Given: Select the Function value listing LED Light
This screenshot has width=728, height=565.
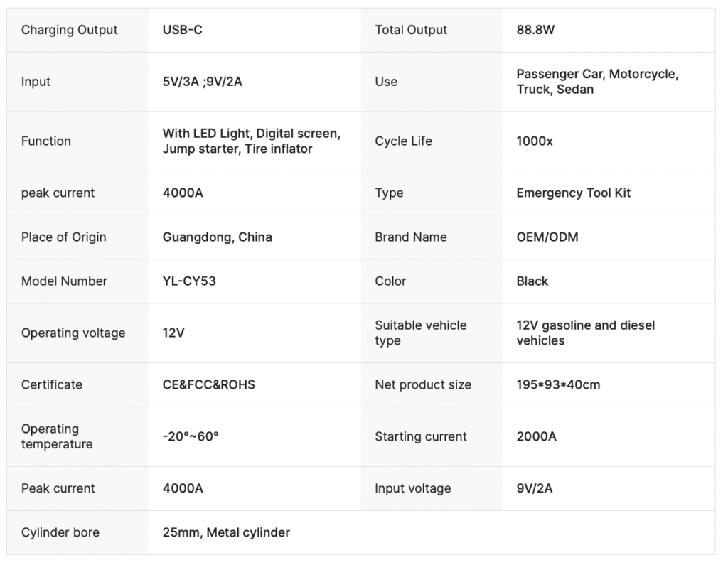Looking at the screenshot, I should tap(251, 141).
